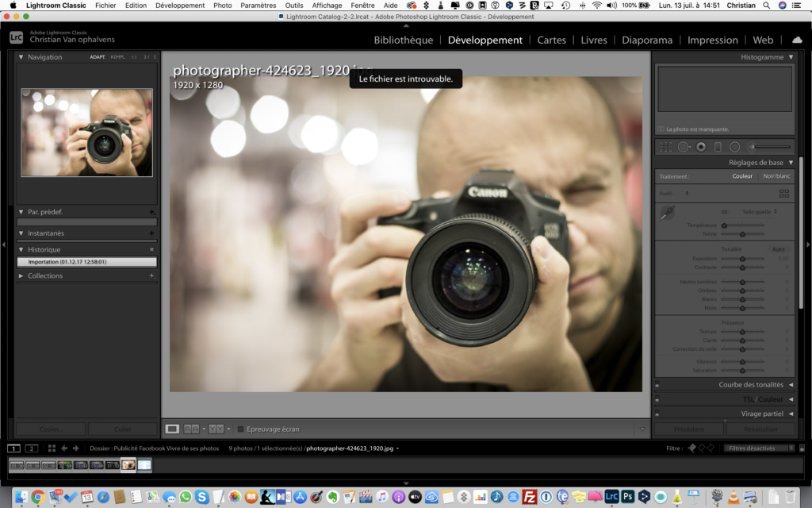Screen dimensions: 812x508
Task: Select the Adjustment brush tool
Action: pos(769,147)
